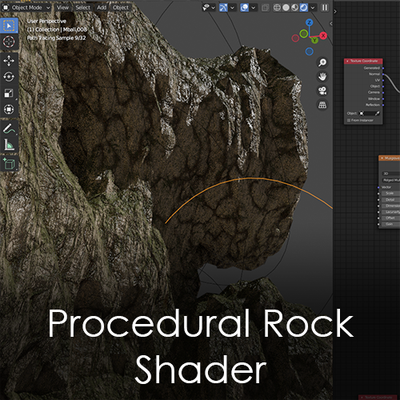Open the View menu
The height and width of the screenshot is (400, 400).
[x=63, y=7]
